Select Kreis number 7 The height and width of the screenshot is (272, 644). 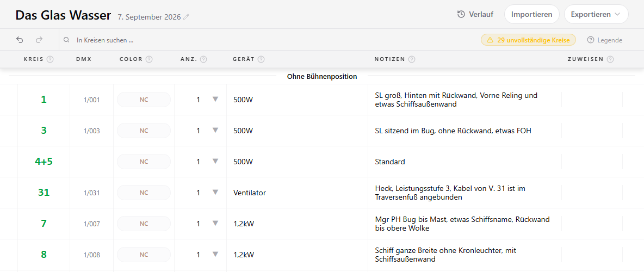point(44,224)
